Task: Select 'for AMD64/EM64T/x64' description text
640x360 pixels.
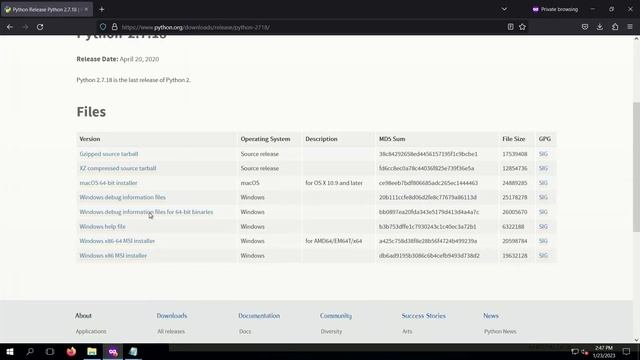Action: tap(333, 241)
